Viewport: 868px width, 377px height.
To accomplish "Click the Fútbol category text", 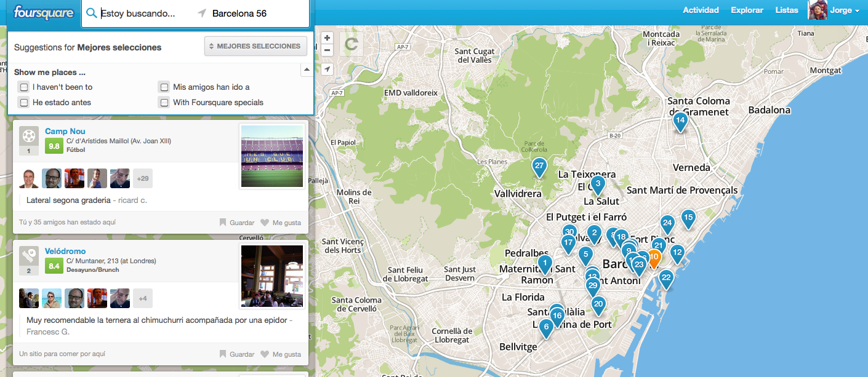I will tap(76, 150).
